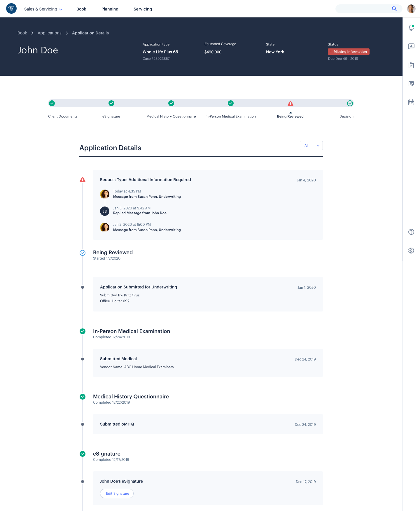Click the Missing Information status badge
This screenshot has width=420, height=511.
tap(349, 52)
